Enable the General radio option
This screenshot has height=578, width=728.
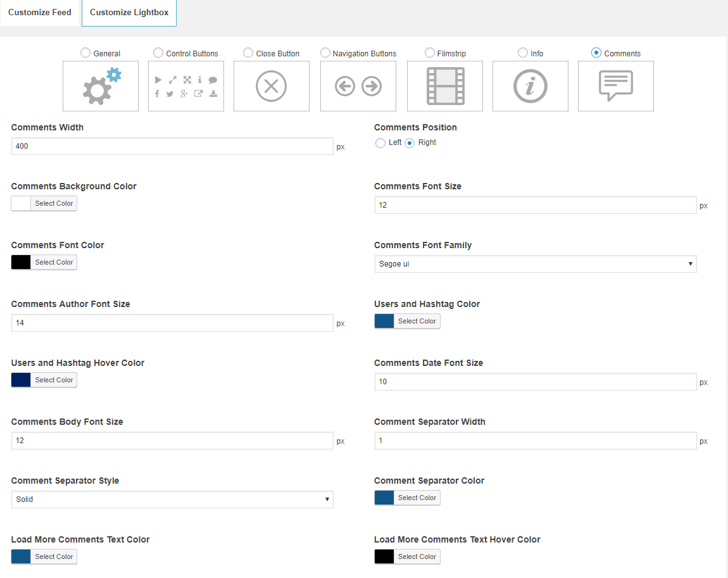(x=85, y=53)
